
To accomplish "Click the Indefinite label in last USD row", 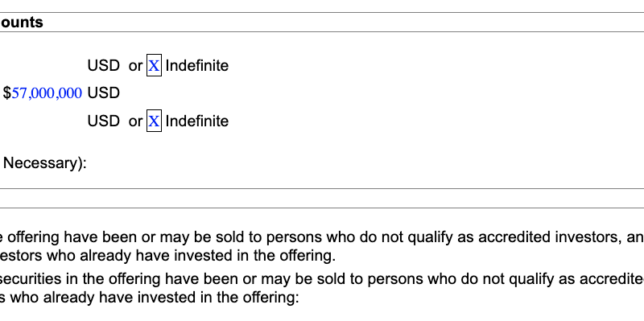I will coord(196,121).
